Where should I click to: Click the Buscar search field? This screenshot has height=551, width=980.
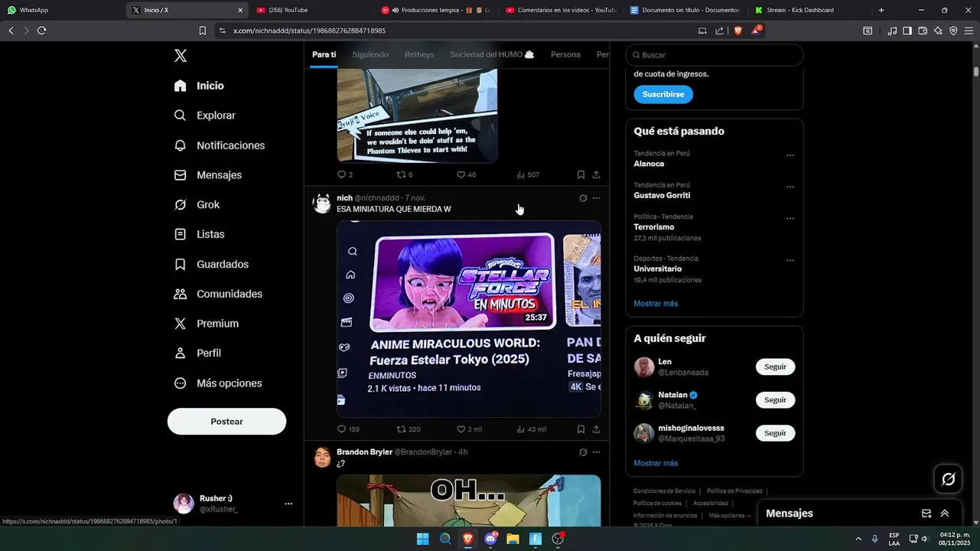[x=715, y=55]
